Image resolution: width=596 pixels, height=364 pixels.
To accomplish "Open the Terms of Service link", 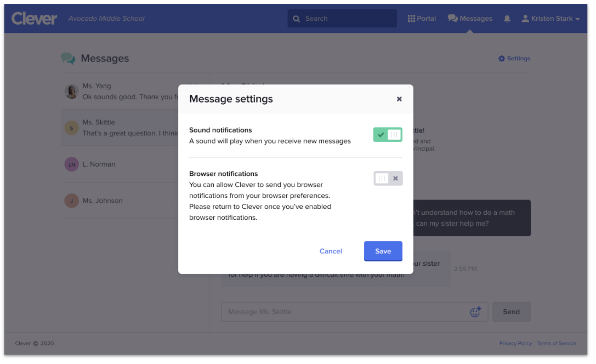I will [x=557, y=344].
